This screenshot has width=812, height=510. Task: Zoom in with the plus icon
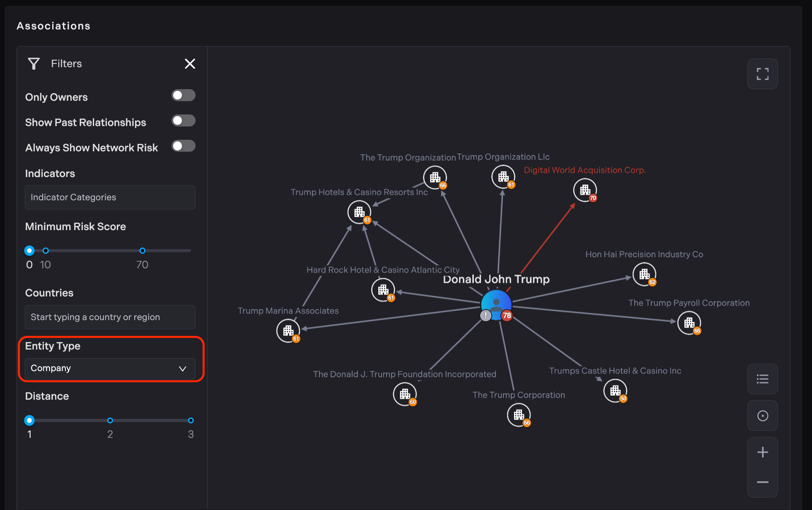tap(762, 452)
